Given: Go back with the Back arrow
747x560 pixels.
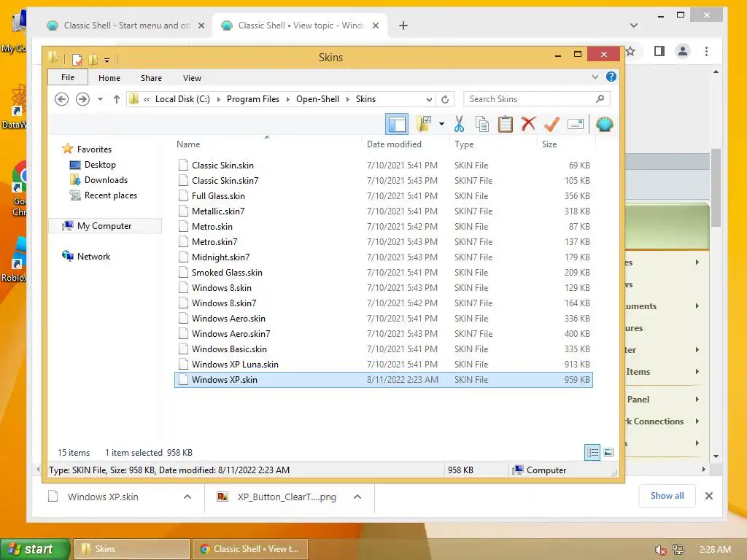Looking at the screenshot, I should click(61, 99).
